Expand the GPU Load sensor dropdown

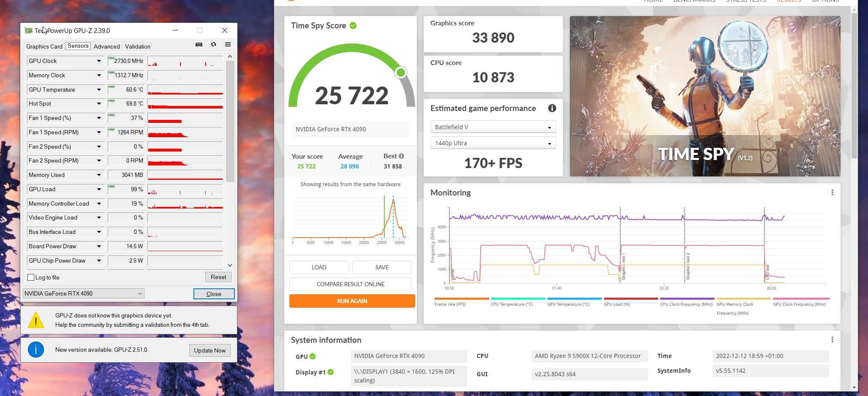99,189
